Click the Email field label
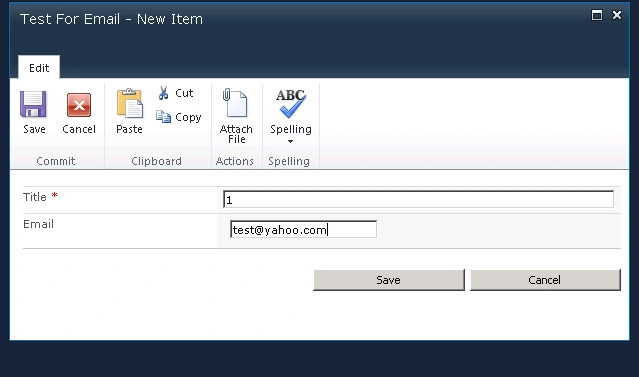This screenshot has height=377, width=639. click(x=38, y=224)
